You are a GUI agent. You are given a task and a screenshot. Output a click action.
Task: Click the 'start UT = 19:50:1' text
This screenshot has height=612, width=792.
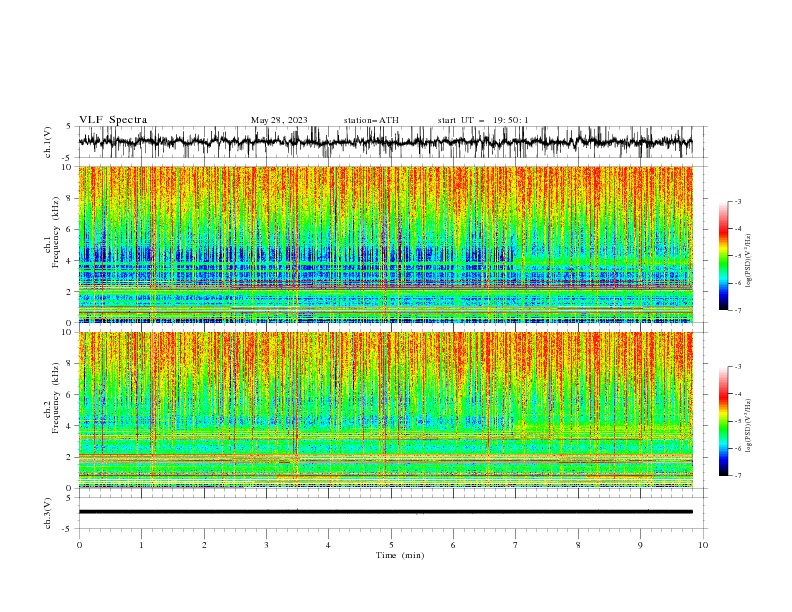coord(483,120)
